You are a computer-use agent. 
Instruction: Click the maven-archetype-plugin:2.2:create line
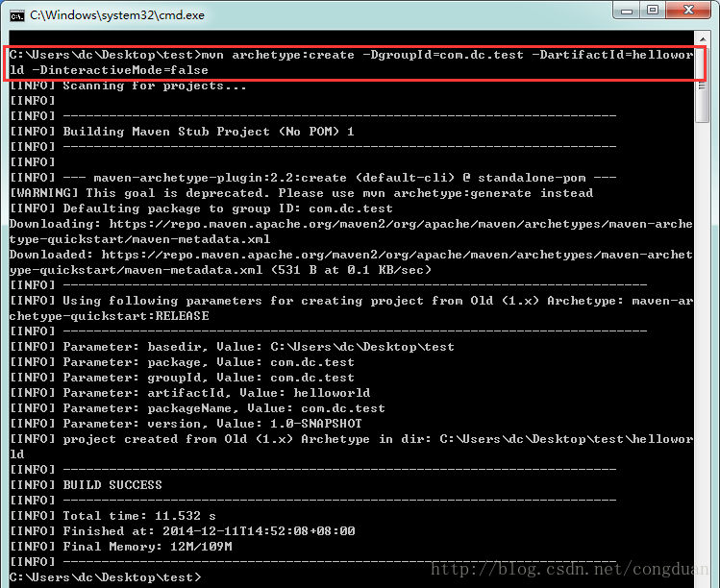click(313, 178)
